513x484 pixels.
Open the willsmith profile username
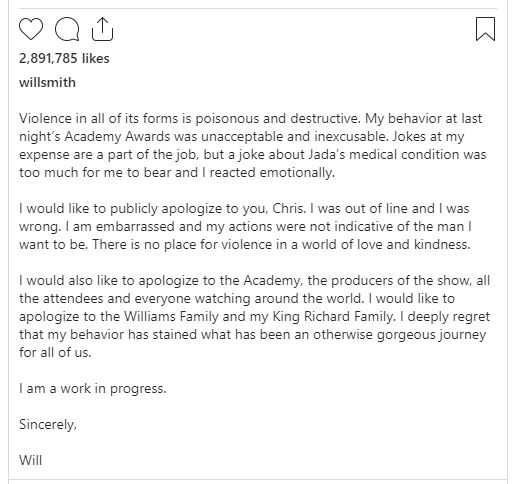[x=47, y=82]
